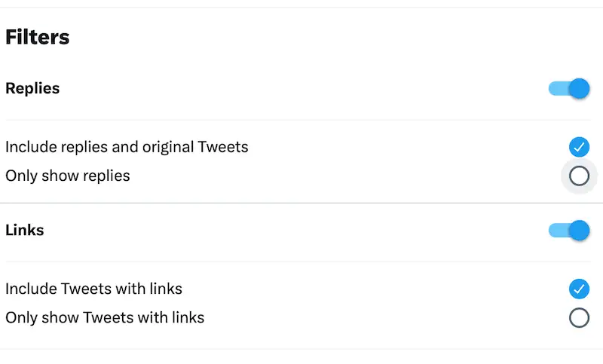
Task: Select the Only show replies radio circle
Action: coord(579,176)
